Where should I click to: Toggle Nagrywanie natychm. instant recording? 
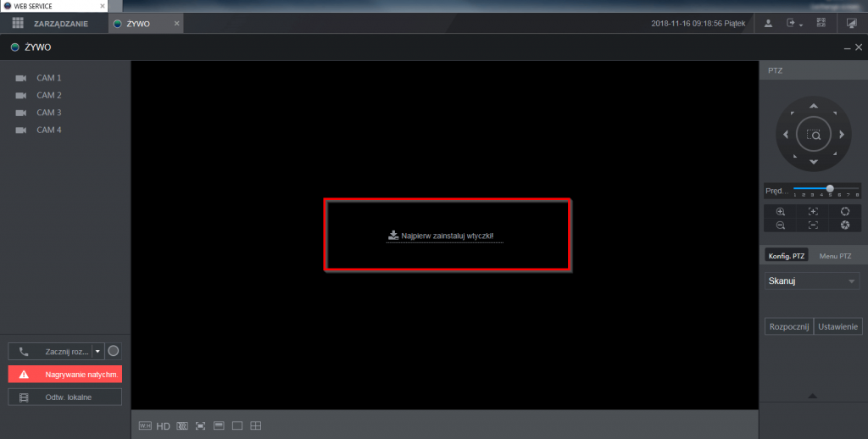point(65,374)
